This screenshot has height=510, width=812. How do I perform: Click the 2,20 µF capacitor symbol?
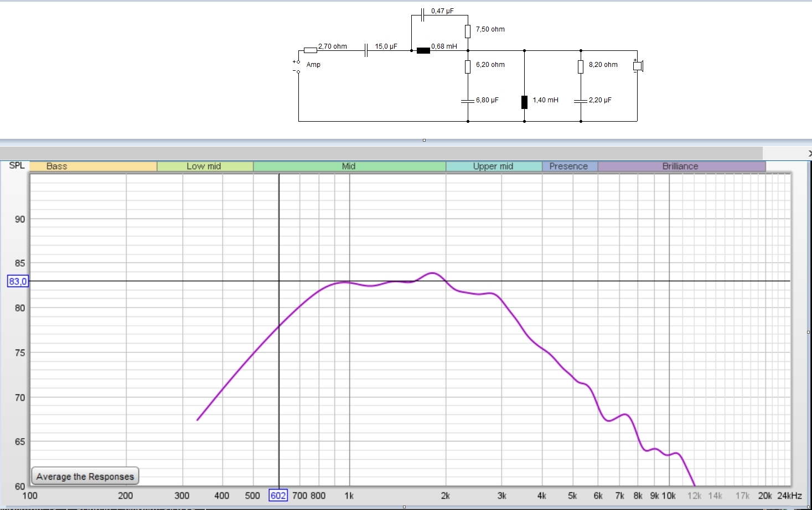(581, 101)
